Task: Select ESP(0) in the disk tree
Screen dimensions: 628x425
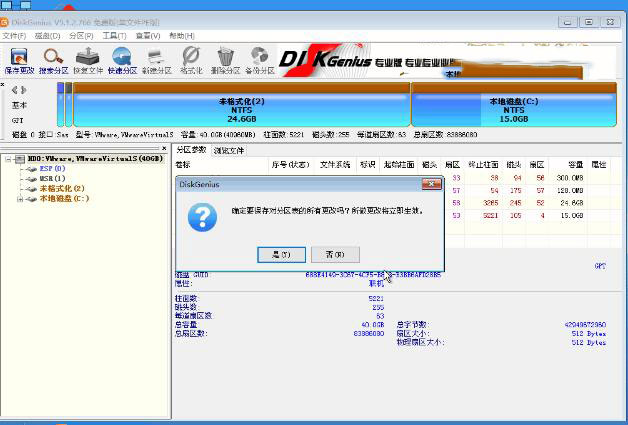Action: pos(52,169)
